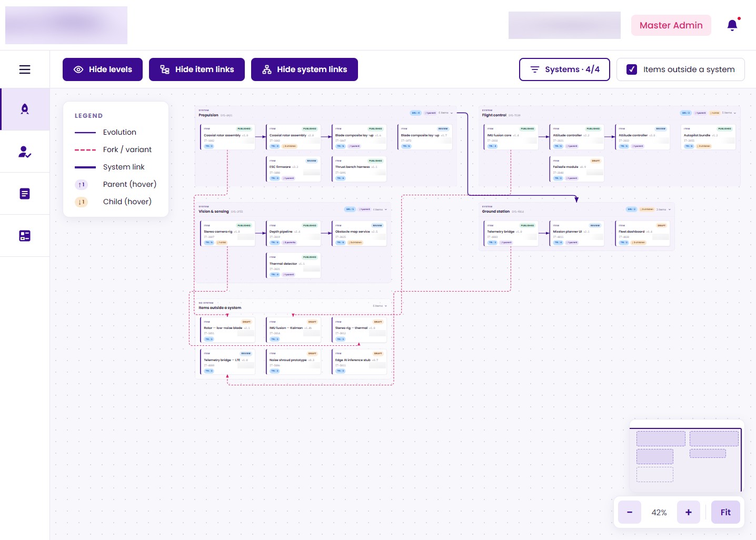Collapse the Propulsion system chevron
This screenshot has width=756, height=540.
[452, 113]
